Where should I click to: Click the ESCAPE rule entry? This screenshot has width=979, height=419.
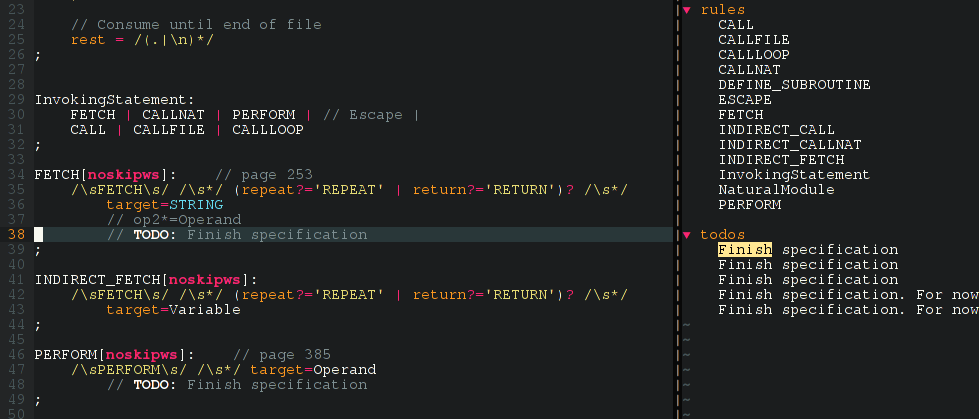[x=744, y=100]
